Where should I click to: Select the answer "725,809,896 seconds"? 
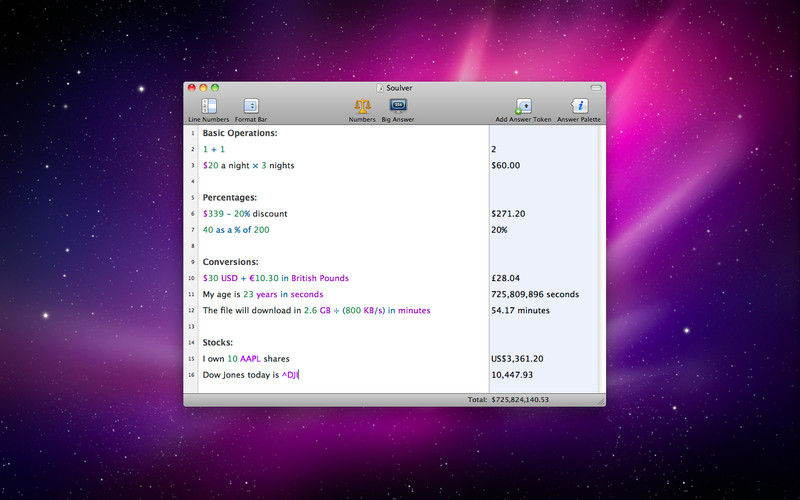tap(535, 294)
